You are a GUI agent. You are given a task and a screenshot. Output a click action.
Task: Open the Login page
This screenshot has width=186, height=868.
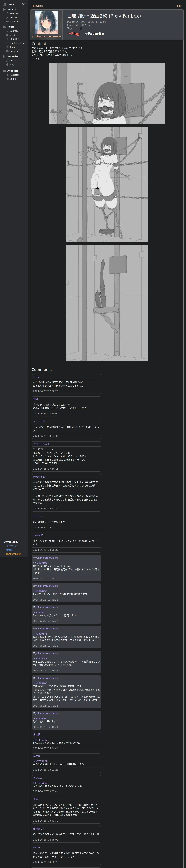[11, 79]
